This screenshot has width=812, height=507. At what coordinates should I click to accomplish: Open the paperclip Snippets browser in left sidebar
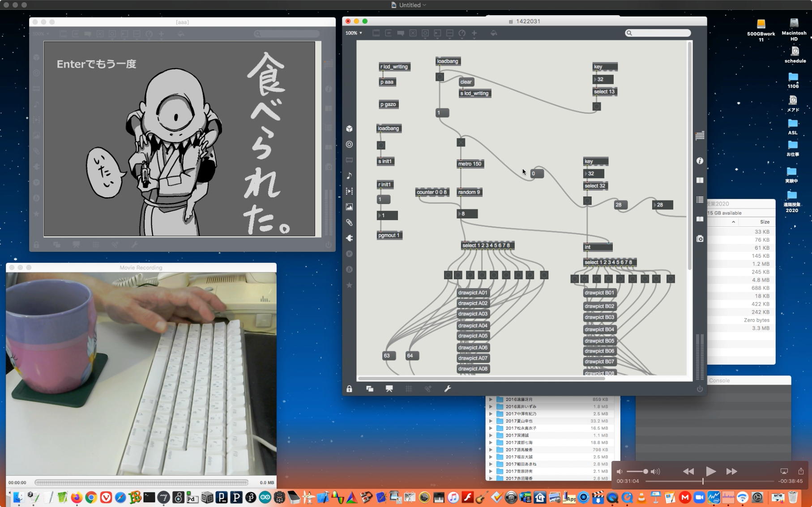pyautogui.click(x=349, y=222)
